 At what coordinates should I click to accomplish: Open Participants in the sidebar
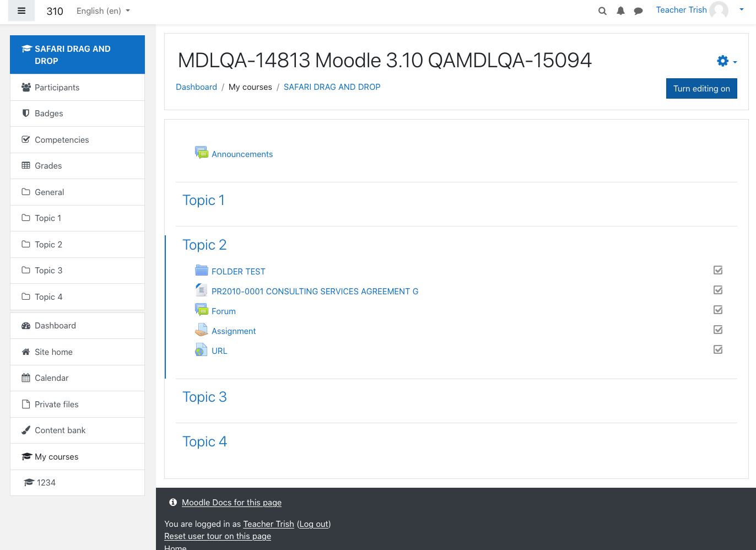77,87
